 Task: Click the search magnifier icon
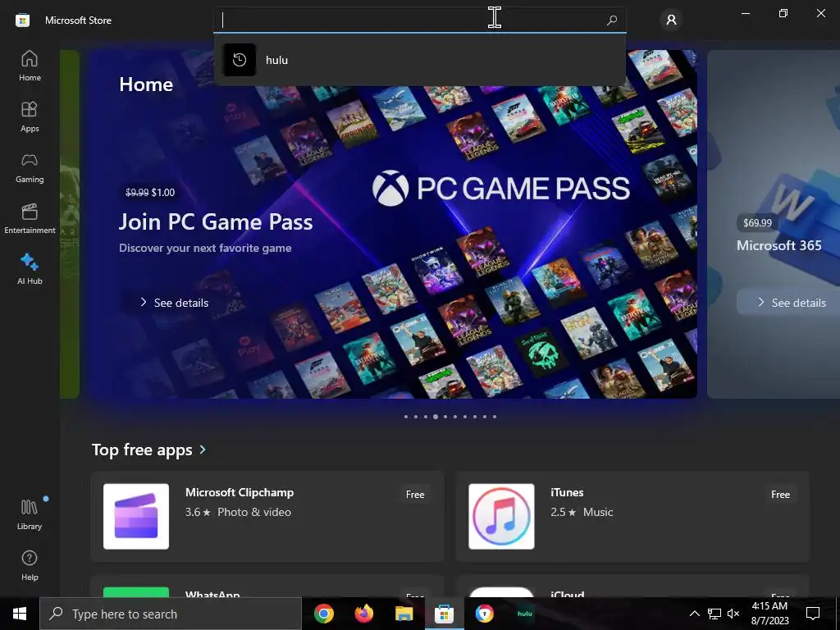(612, 21)
